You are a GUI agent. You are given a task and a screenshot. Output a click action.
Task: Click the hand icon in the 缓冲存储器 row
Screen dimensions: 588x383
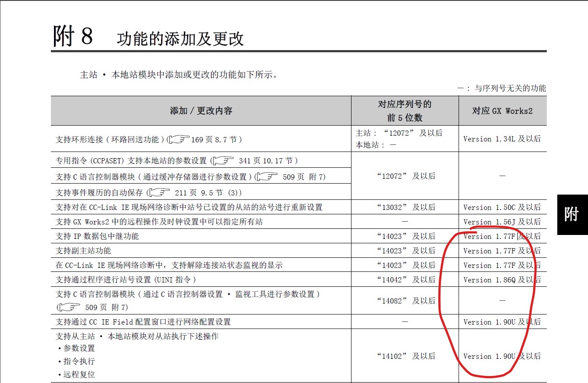(x=267, y=177)
